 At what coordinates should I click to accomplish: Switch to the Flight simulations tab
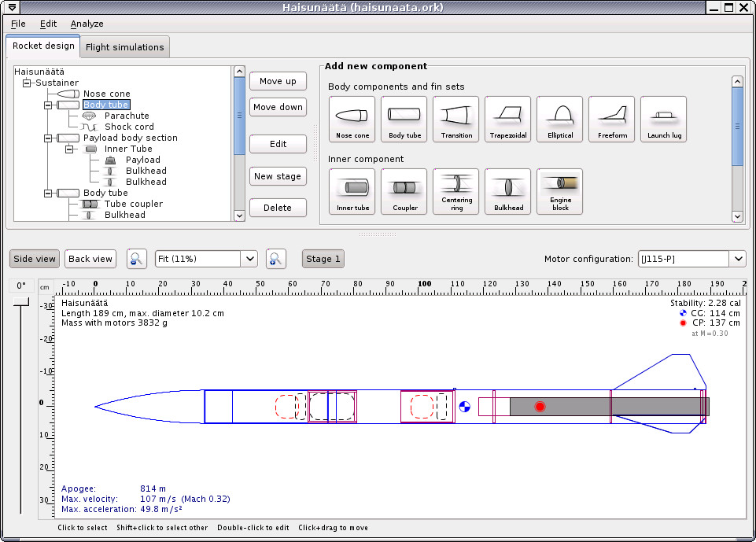coord(125,47)
